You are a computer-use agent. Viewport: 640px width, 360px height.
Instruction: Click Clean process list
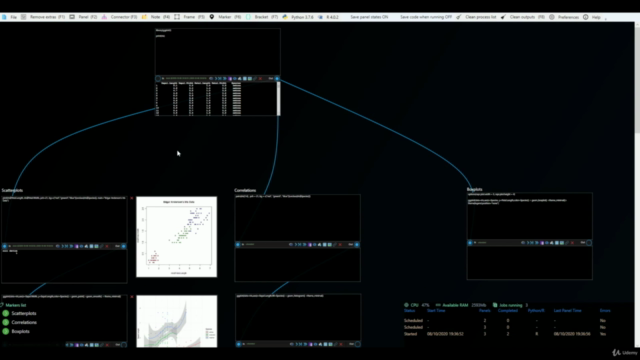coord(476,17)
